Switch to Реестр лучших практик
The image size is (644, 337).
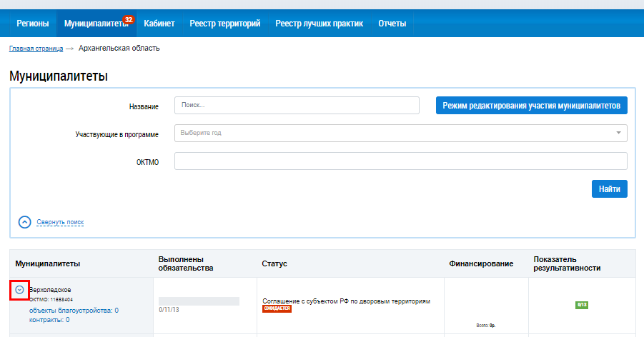pyautogui.click(x=319, y=24)
